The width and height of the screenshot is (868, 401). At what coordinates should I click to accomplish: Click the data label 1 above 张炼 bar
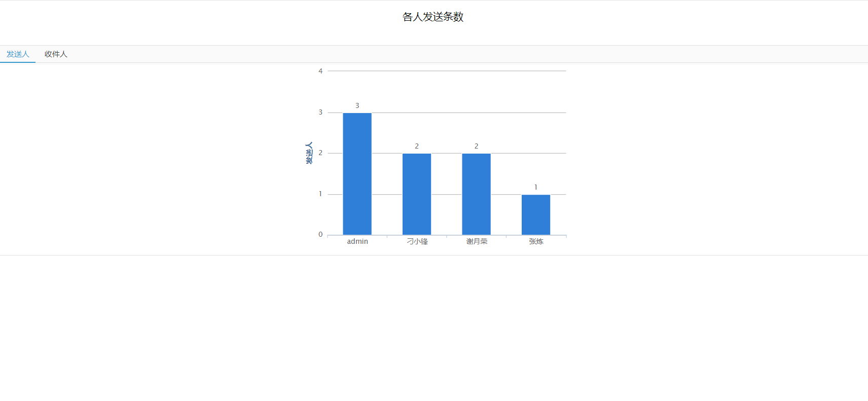[536, 187]
